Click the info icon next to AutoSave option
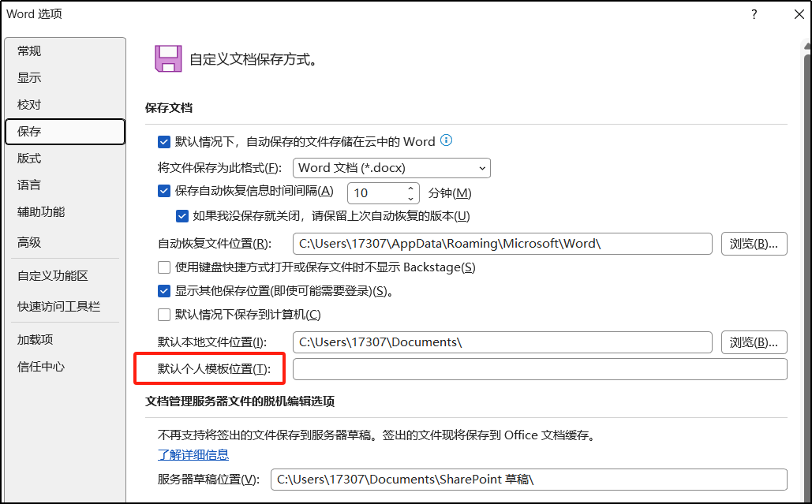Viewport: 812px width, 504px height. [x=446, y=140]
